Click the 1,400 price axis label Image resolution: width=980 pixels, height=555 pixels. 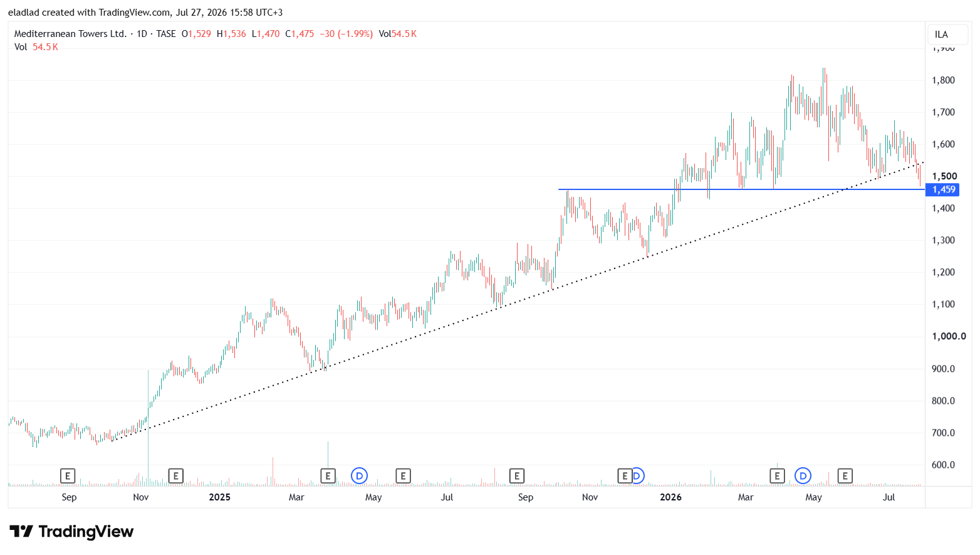tap(943, 208)
